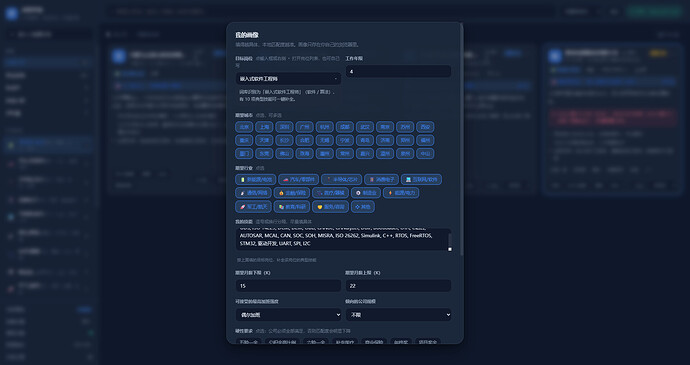The height and width of the screenshot is (365, 690).
Task: Select the 武汉 city chip
Action: [365, 127]
